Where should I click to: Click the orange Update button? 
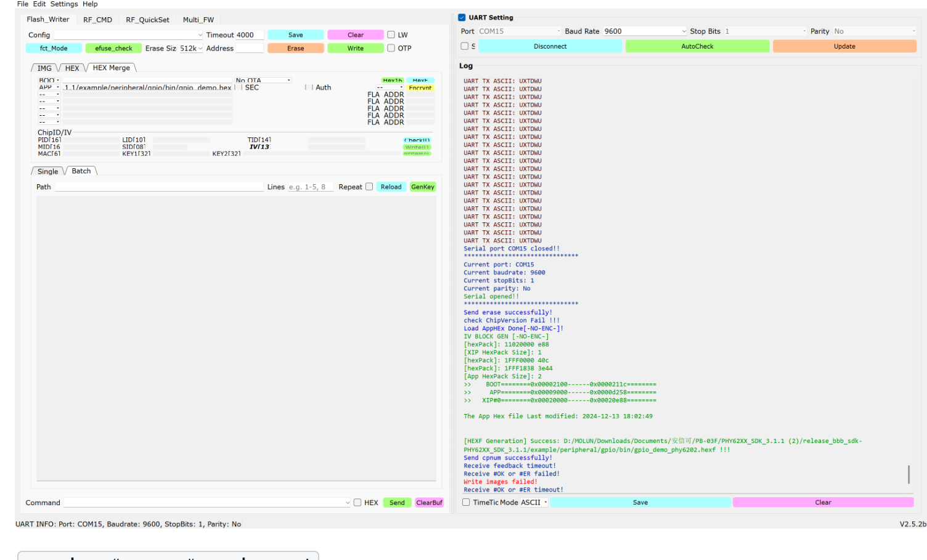[x=844, y=46]
